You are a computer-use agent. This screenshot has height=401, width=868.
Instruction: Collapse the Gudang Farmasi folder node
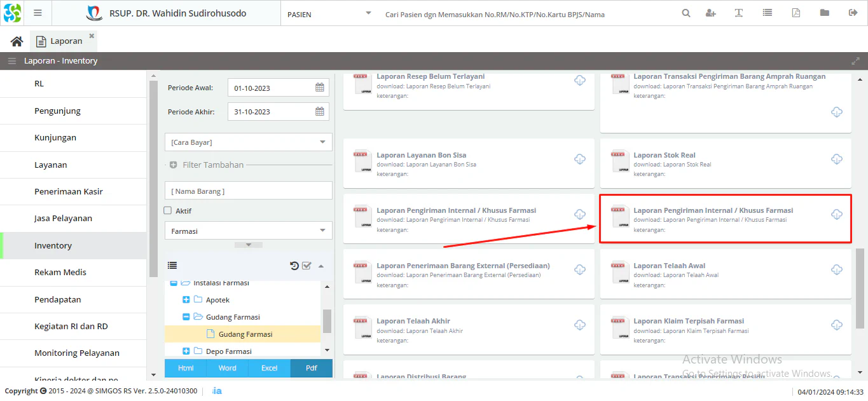pos(186,316)
